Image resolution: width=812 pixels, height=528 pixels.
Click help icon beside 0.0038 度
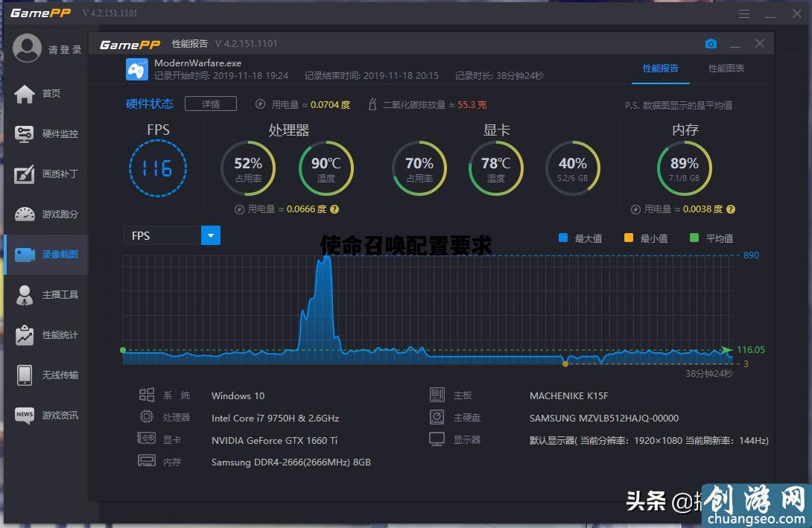731,209
